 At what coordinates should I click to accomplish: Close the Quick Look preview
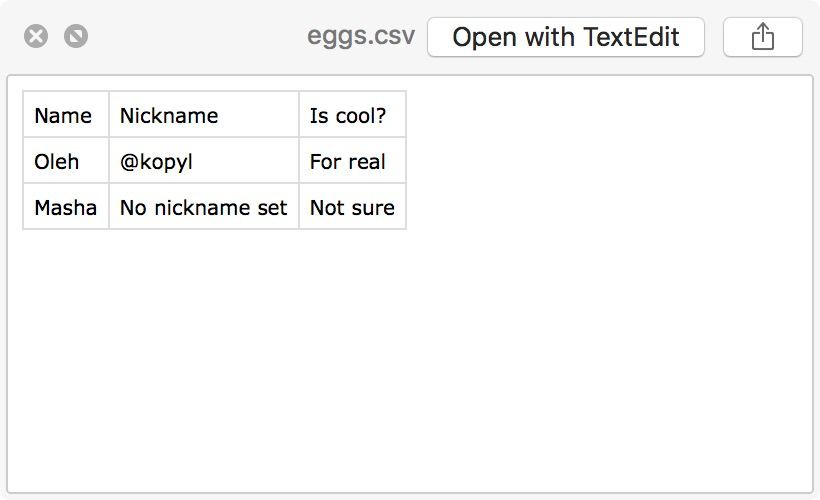36,37
